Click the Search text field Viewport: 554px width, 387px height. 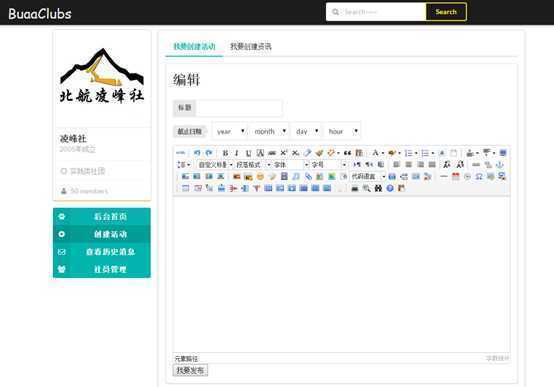(x=376, y=12)
